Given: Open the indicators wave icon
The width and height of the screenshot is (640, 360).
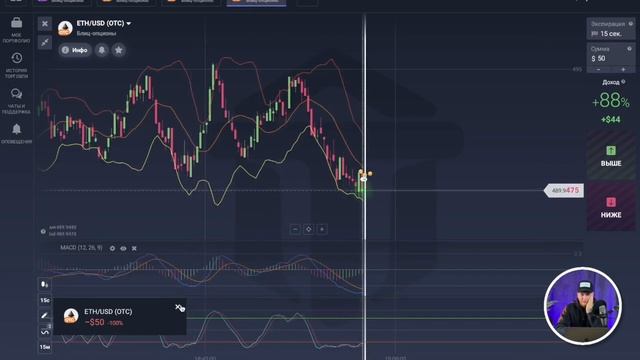Looking at the screenshot, I should (45, 331).
